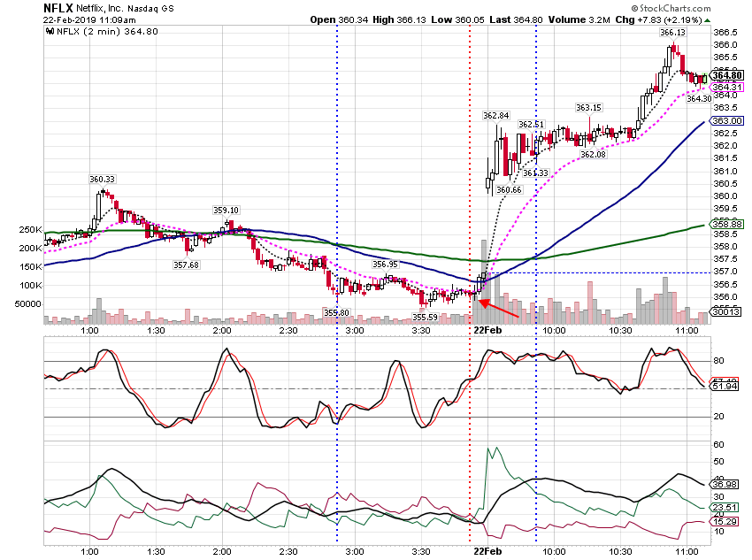Viewport: 752px width, 560px height.
Task: Select the 22-Feb-2019 11:09am timestamp
Action: click(x=89, y=20)
